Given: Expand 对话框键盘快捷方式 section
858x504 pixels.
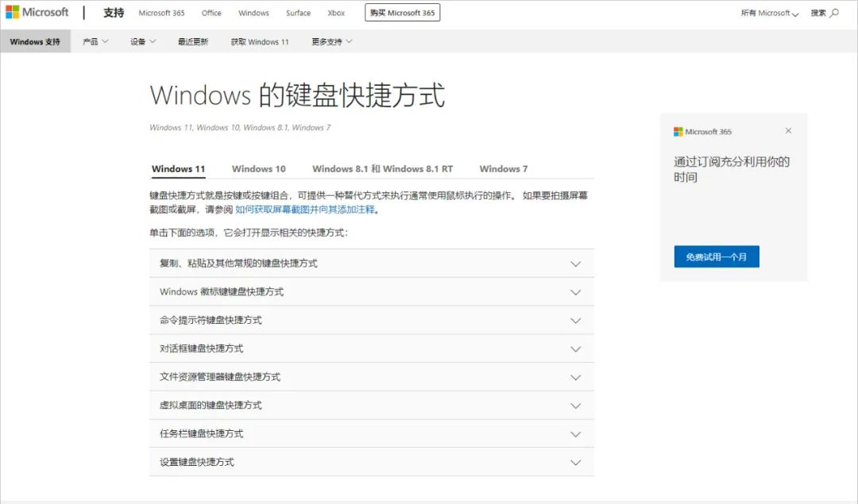Looking at the screenshot, I should [372, 348].
